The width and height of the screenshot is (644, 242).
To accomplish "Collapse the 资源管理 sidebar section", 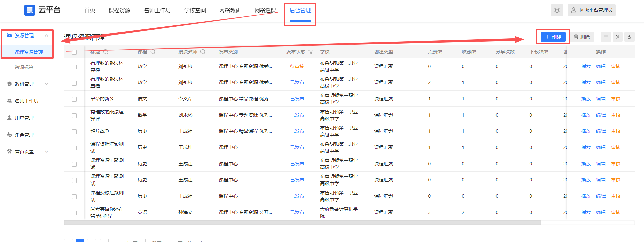I will 47,35.
